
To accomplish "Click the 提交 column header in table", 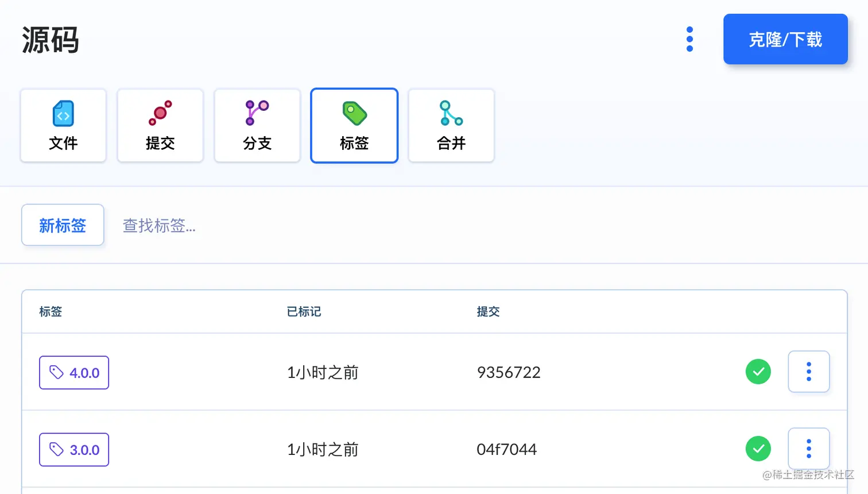I will point(488,311).
